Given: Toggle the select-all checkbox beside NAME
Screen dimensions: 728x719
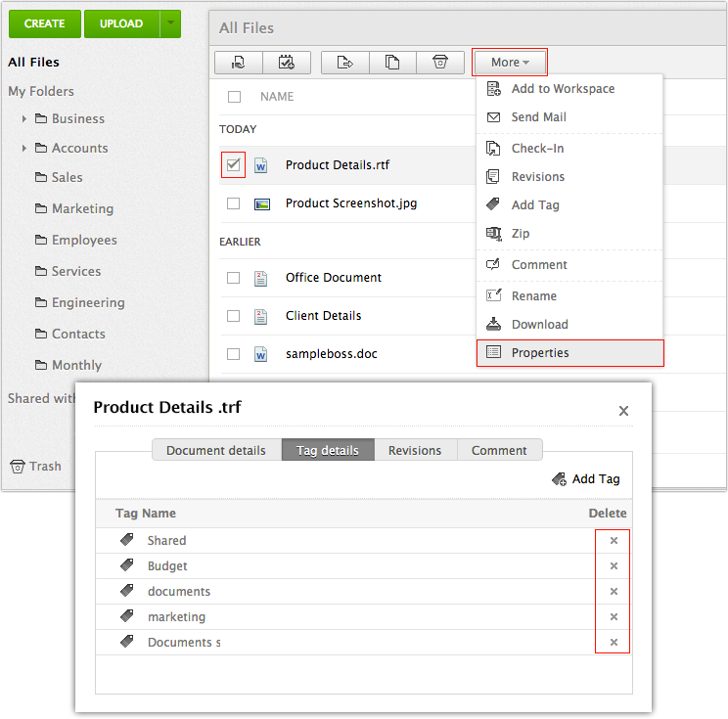Looking at the screenshot, I should tap(235, 97).
